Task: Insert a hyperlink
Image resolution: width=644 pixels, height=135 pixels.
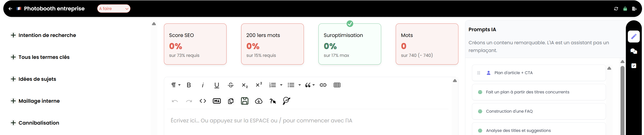Action: (323, 85)
